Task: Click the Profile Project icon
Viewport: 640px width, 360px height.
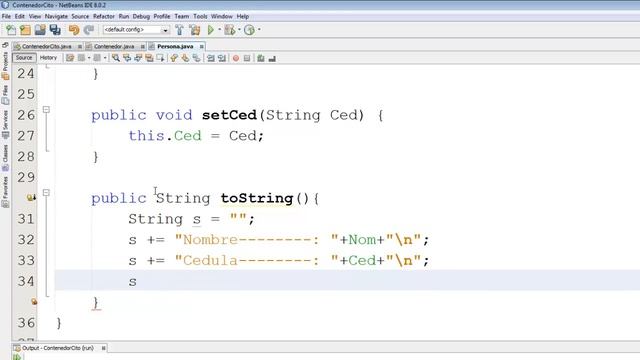Action: click(249, 30)
